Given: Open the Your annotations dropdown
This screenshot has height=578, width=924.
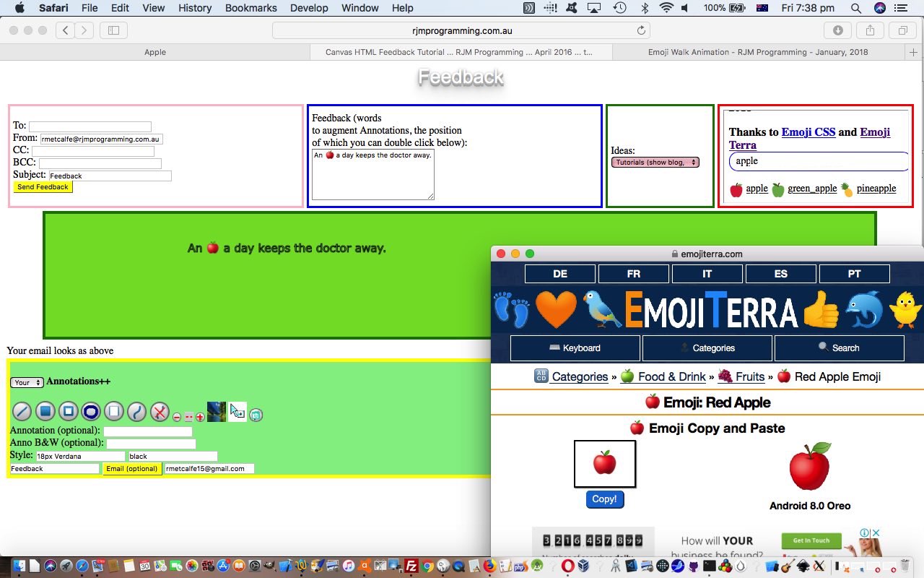Looking at the screenshot, I should click(x=27, y=382).
